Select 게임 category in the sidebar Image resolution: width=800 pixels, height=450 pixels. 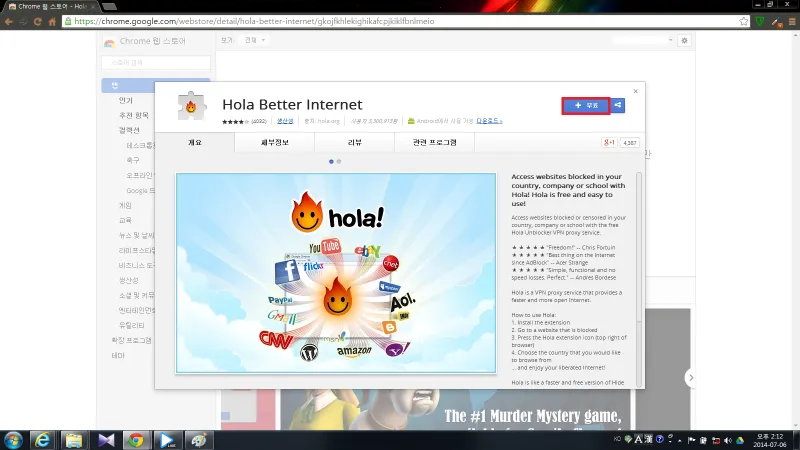(x=125, y=205)
